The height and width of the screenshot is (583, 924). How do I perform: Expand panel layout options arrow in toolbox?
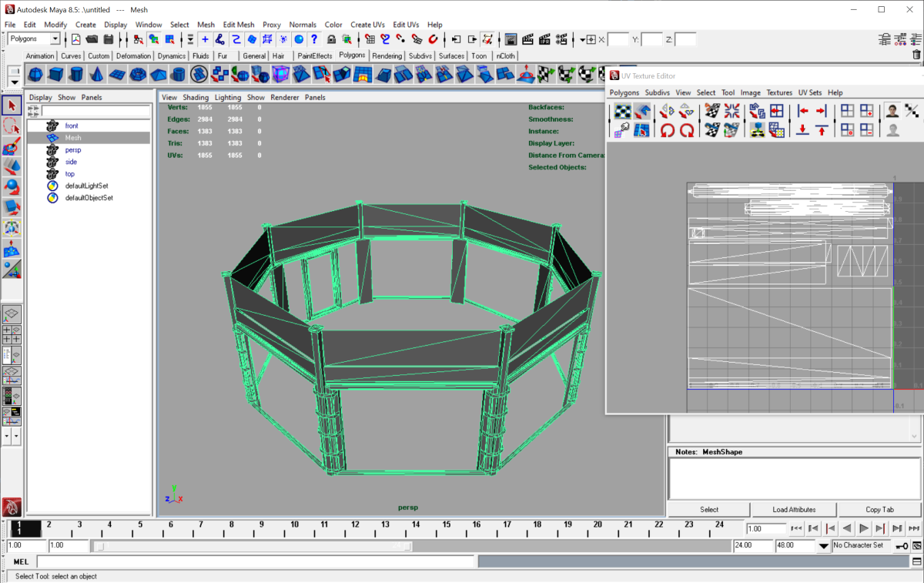7,436
